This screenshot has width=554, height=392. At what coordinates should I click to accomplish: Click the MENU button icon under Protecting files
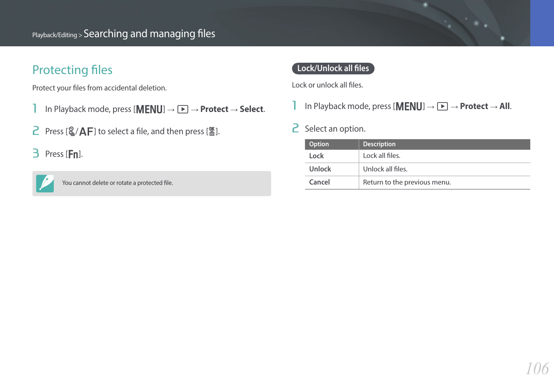click(x=149, y=109)
